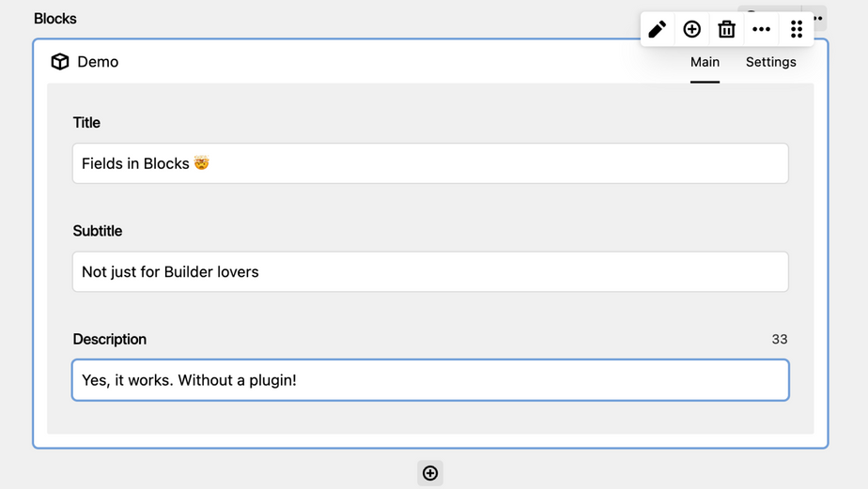Open the three-dot more options menu
The width and height of the screenshot is (868, 489).
point(761,29)
